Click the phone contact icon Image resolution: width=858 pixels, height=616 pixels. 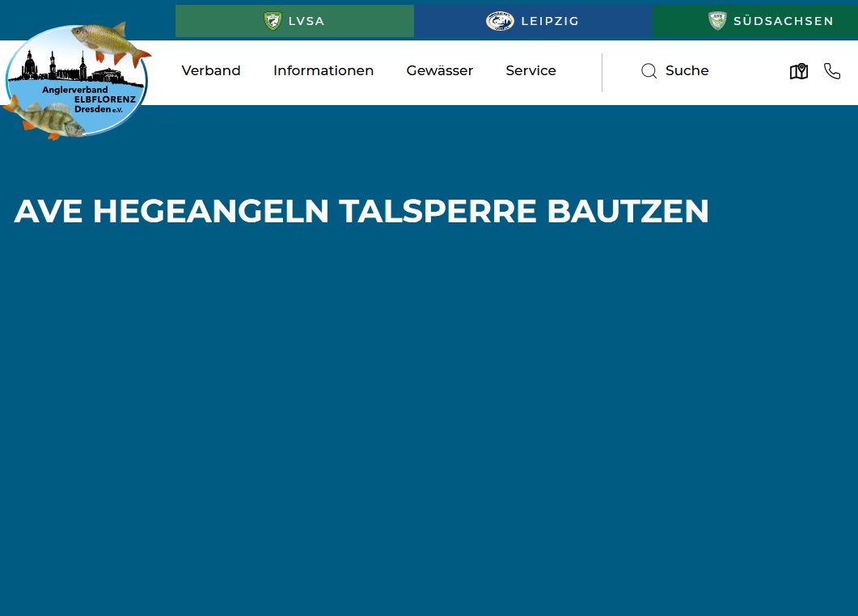pyautogui.click(x=832, y=71)
